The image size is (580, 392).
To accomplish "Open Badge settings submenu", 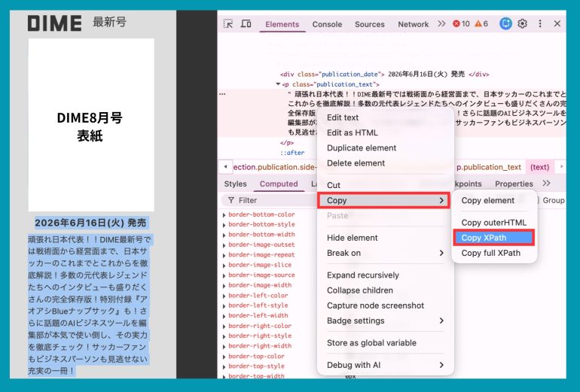I will 386,321.
